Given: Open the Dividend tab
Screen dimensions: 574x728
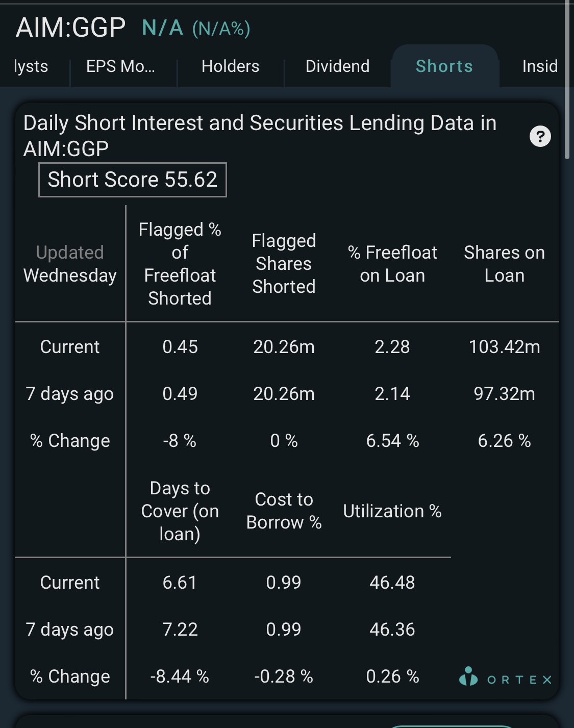Looking at the screenshot, I should coord(337,66).
